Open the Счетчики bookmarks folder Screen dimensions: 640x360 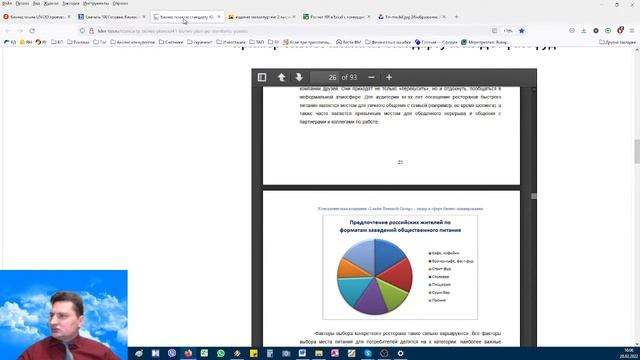coord(171,42)
